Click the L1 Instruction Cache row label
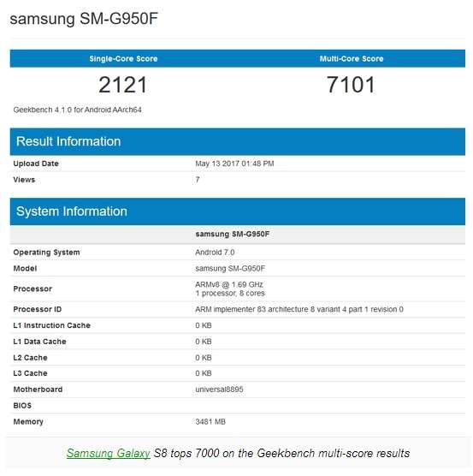Screen dimensions: 473x476 52,325
